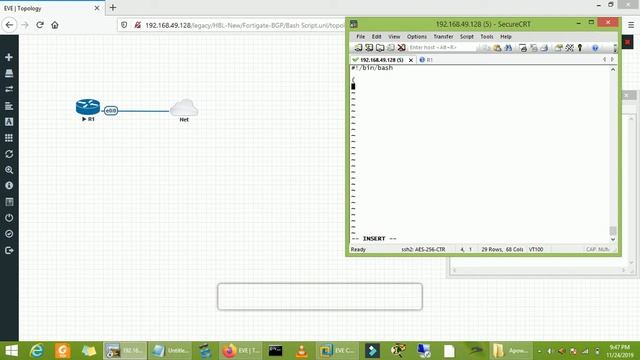The height and width of the screenshot is (360, 640).
Task: Open Internet Explorer from taskbar
Action: [x=37, y=351]
